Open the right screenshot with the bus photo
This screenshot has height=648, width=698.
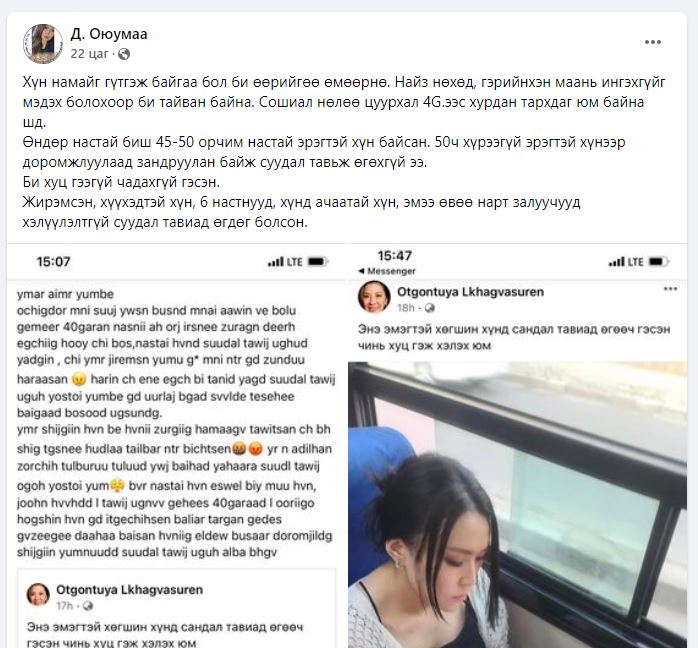pos(517,446)
